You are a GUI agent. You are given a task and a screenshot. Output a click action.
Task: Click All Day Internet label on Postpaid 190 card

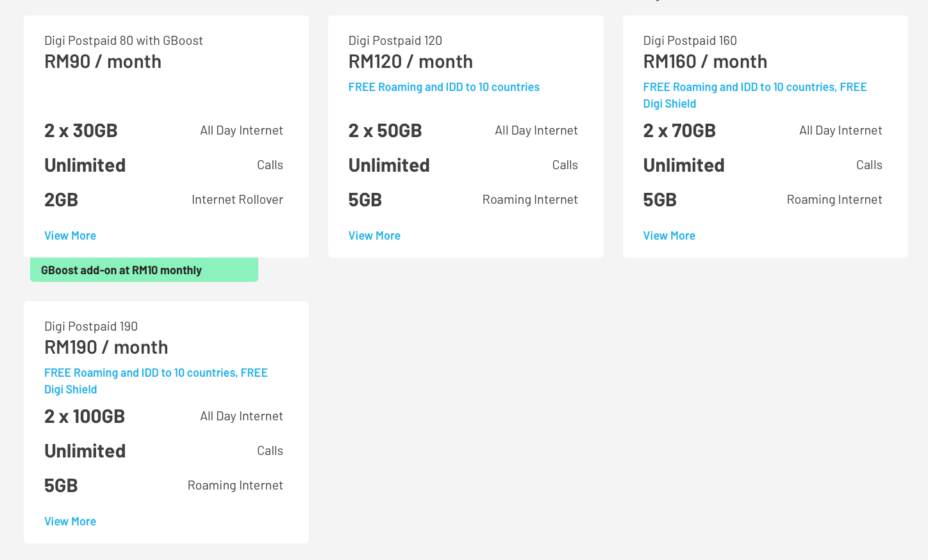pyautogui.click(x=242, y=416)
